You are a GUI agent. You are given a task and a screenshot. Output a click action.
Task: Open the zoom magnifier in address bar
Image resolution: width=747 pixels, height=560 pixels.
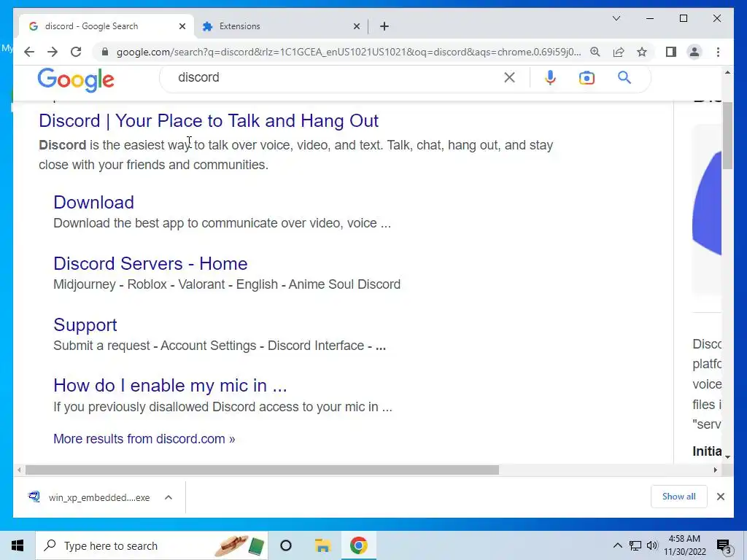tap(595, 52)
